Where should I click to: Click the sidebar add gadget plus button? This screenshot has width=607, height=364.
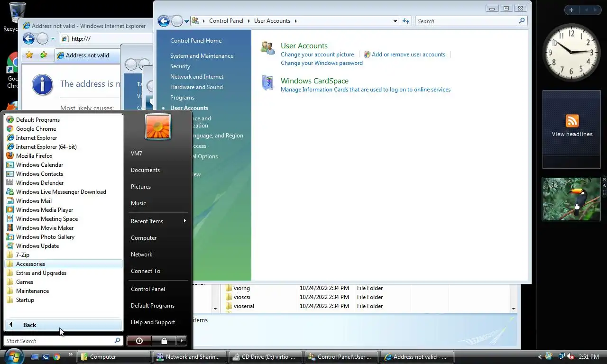coord(571,10)
